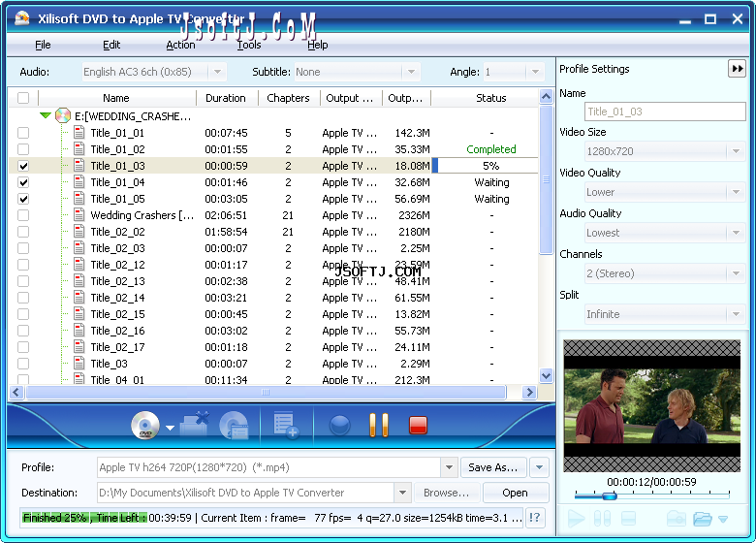Check the Title_02_02 checkbox

[23, 232]
